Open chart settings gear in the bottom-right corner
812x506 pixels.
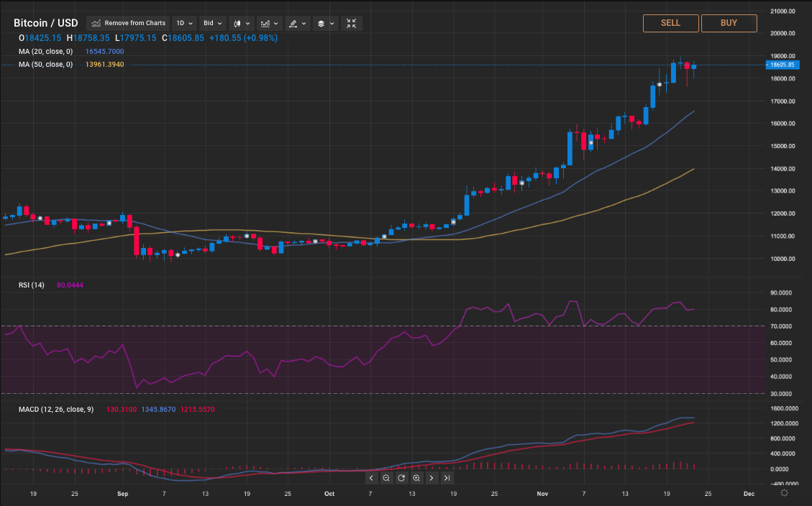pyautogui.click(x=784, y=493)
